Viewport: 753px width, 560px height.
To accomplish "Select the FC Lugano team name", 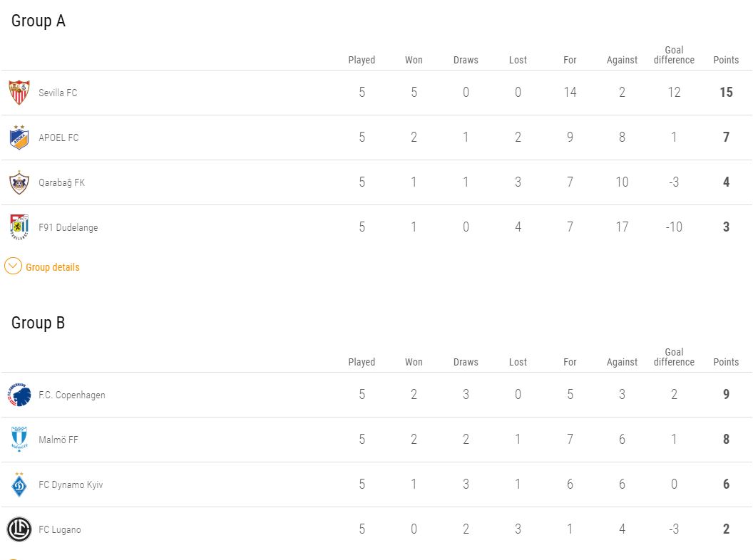I will click(60, 530).
